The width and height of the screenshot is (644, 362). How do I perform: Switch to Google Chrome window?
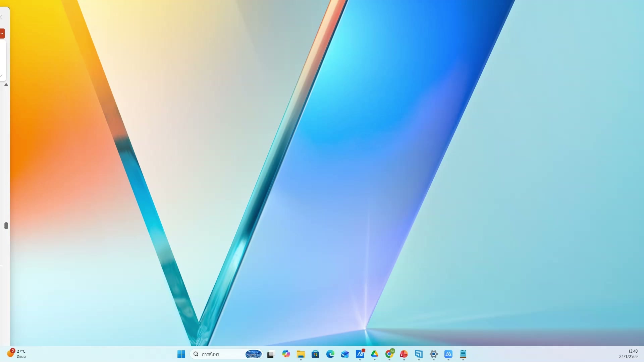pyautogui.click(x=389, y=354)
